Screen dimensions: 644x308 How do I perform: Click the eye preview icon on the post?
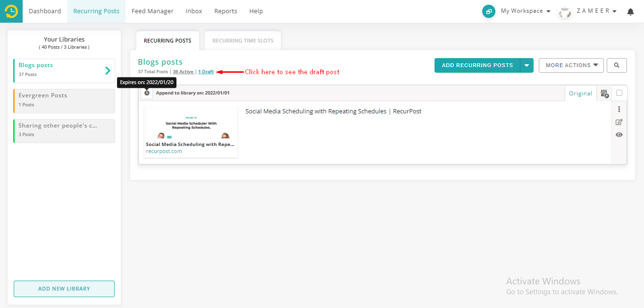tap(619, 135)
